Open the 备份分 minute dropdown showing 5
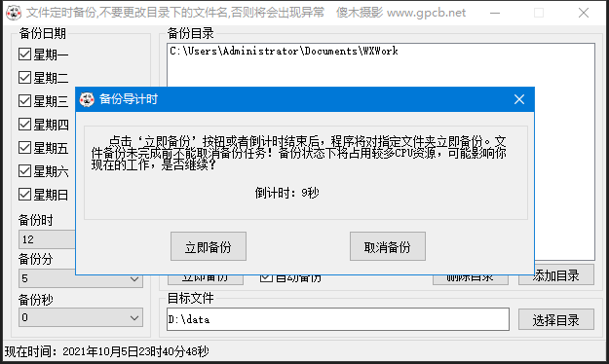This screenshot has width=609, height=364. [81, 278]
